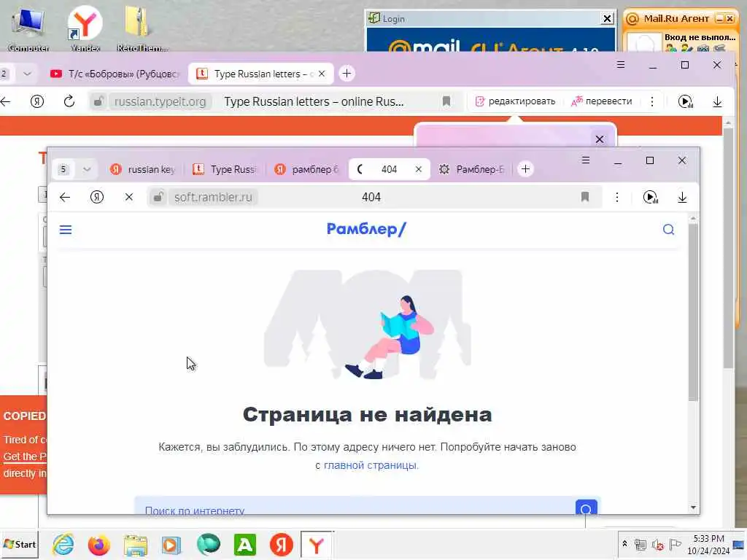Open the media playback icon in front window
The height and width of the screenshot is (560, 747).
[x=650, y=197]
